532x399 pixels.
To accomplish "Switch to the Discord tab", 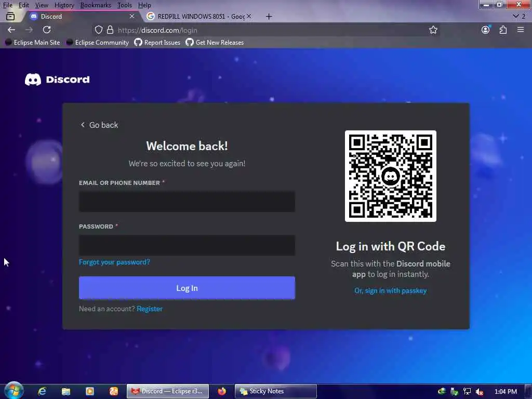I will coord(82,16).
